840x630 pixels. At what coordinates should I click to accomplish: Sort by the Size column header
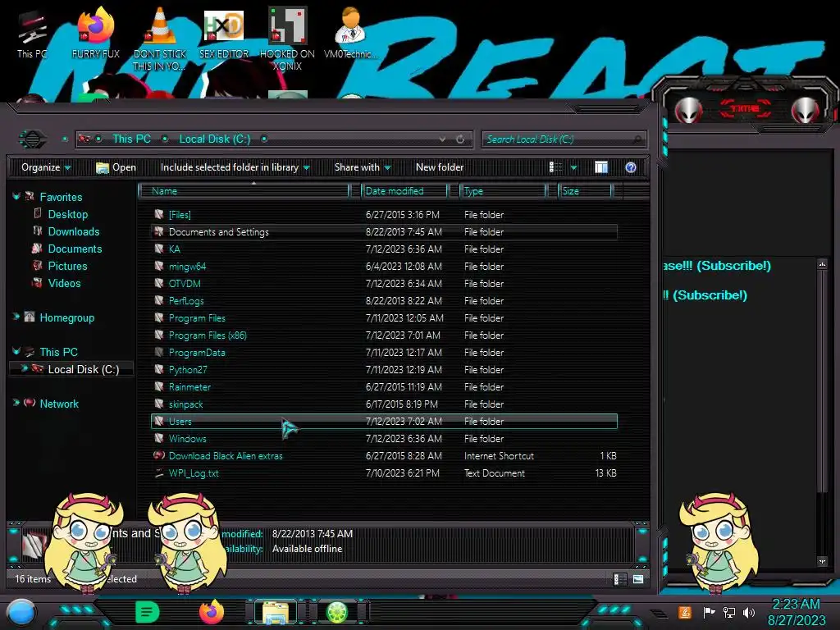585,191
